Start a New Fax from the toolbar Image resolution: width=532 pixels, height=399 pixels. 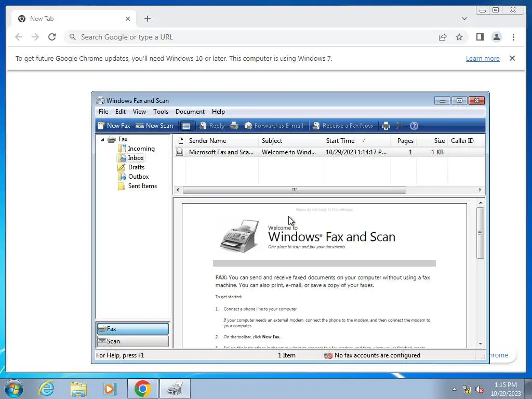point(114,126)
